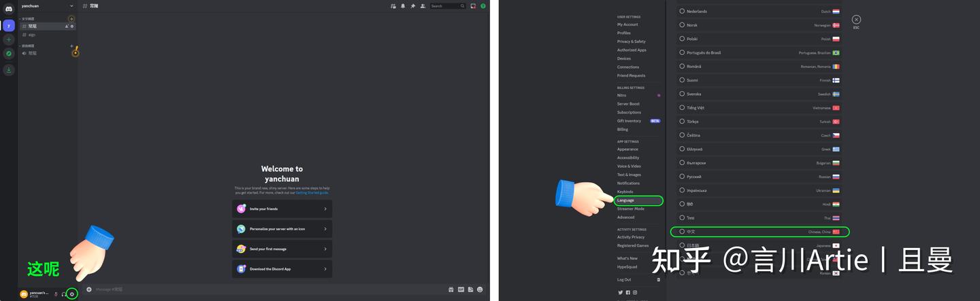980x301 pixels.
Task: Select Tiếng Việt language radio
Action: tap(682, 107)
